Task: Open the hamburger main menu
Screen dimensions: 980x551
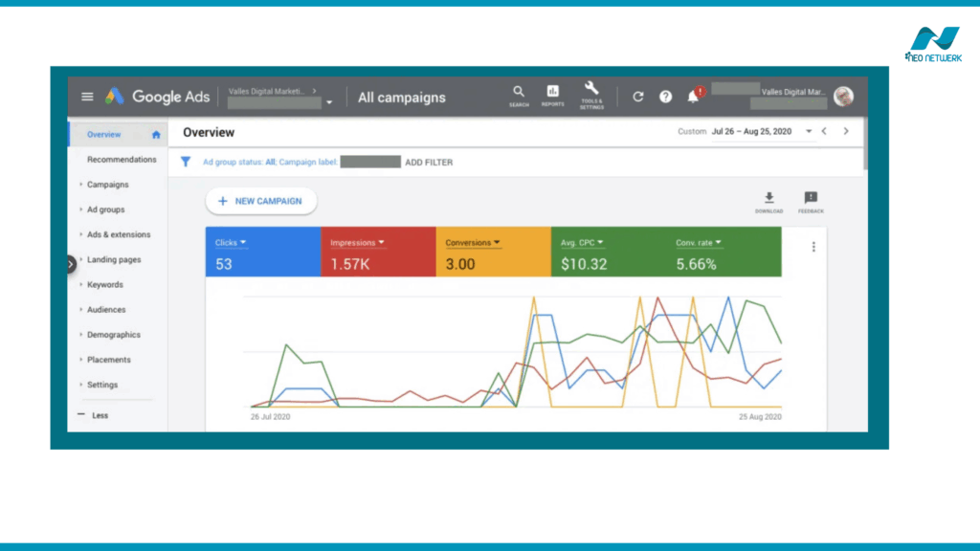Action: 87,97
